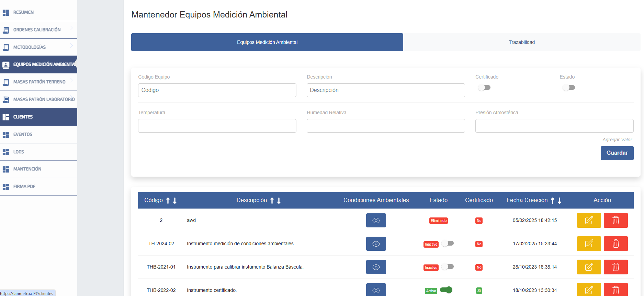Click the Humedad Relativa input field
Screen dimensions: 644x296
tap(386, 126)
